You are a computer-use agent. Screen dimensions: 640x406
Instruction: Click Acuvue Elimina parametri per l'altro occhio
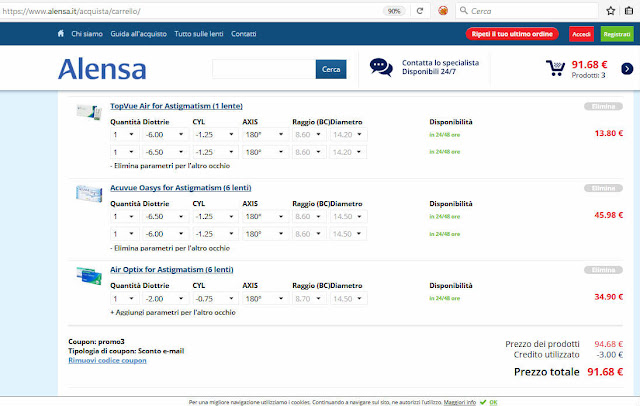pos(170,248)
